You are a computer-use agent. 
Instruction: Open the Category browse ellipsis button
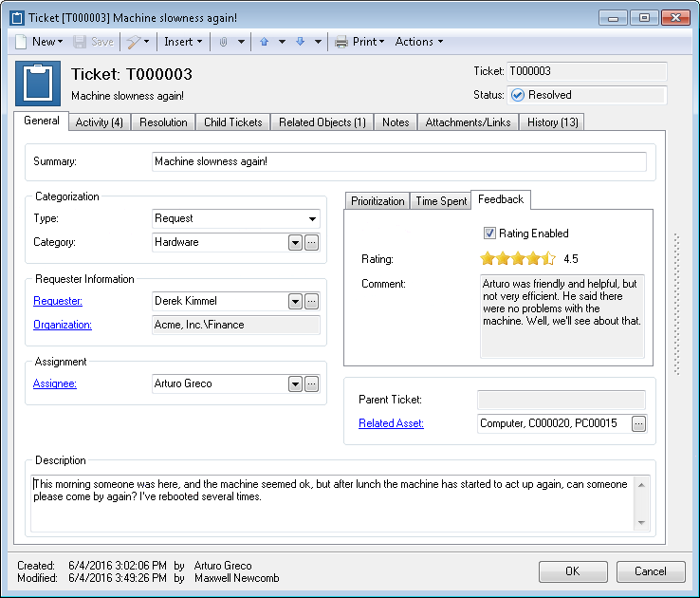312,242
